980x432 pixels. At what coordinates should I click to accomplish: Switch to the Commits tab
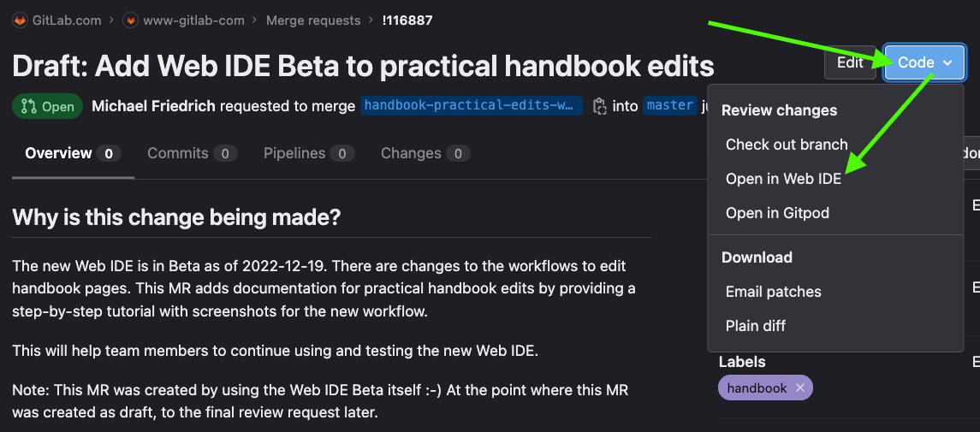[x=192, y=153]
